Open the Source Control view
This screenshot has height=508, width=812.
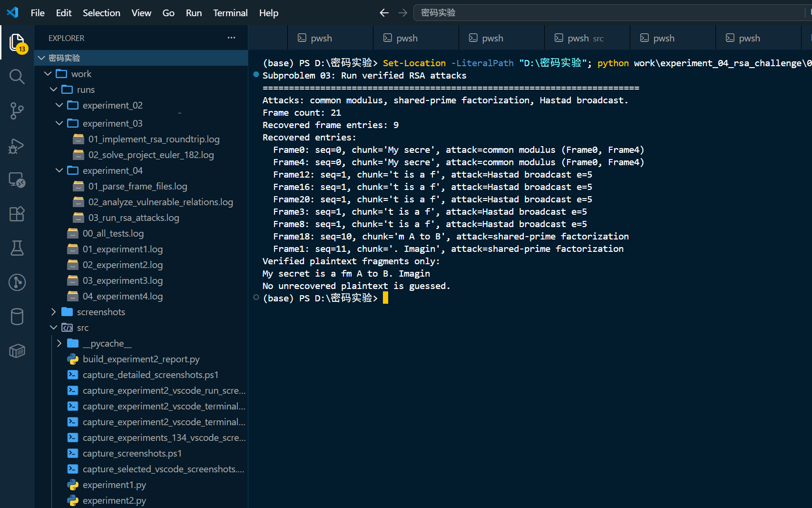click(17, 111)
